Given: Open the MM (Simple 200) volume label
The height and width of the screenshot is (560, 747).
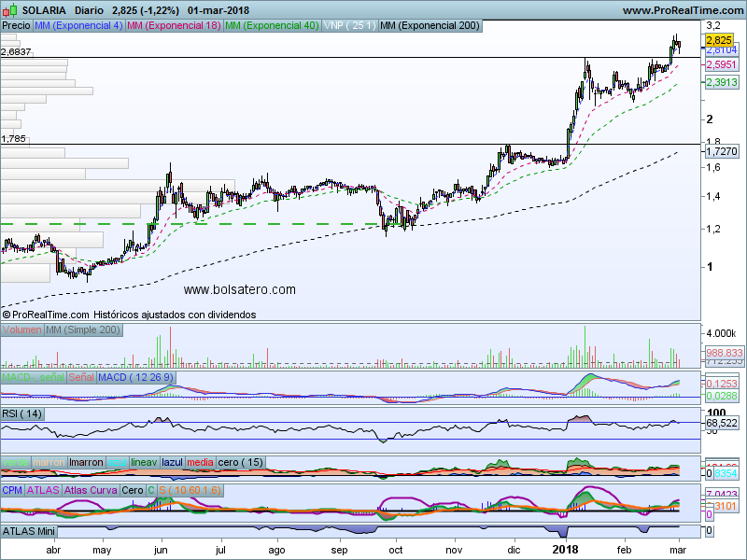Looking at the screenshot, I should tap(82, 331).
